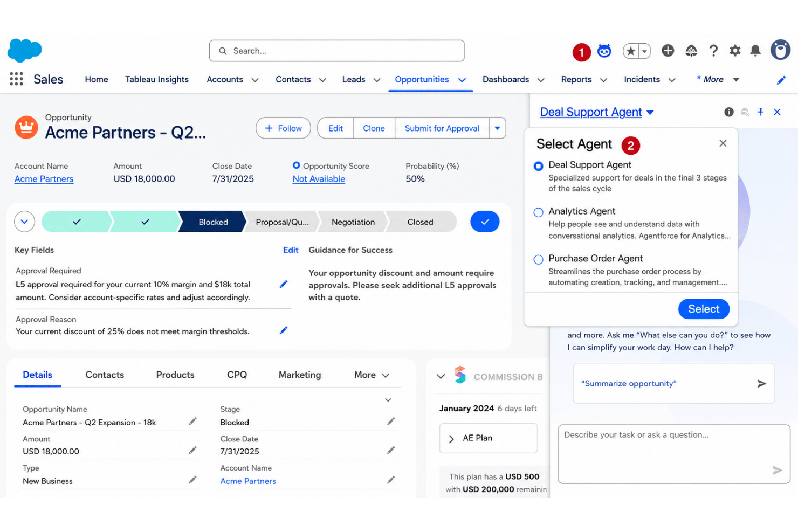Edit Opportunity Name with pencil icon
Image resolution: width=798 pixels, height=532 pixels.
pos(192,421)
